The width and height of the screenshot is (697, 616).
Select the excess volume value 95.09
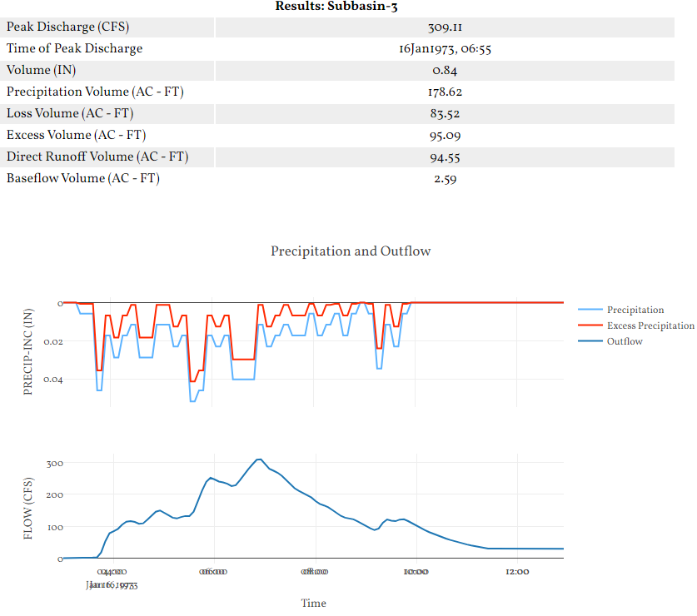(445, 136)
